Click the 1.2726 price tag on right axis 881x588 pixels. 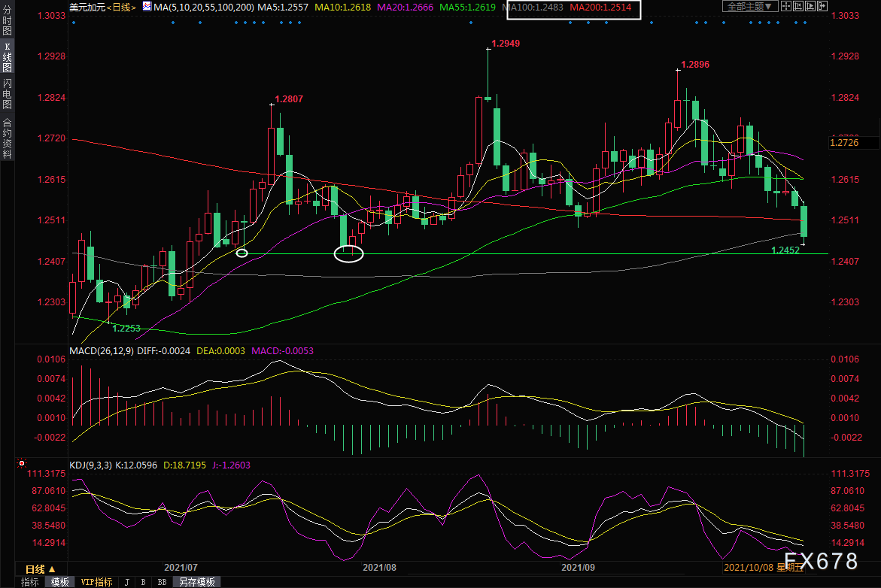point(843,143)
